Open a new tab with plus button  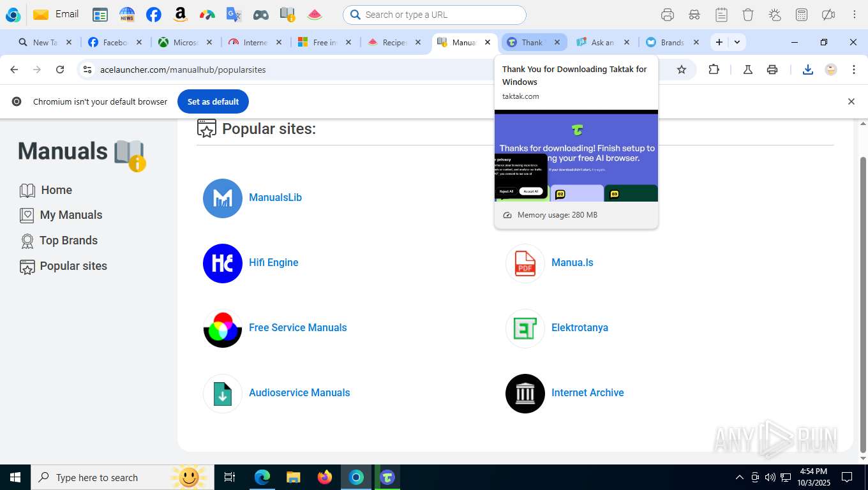[x=719, y=42]
